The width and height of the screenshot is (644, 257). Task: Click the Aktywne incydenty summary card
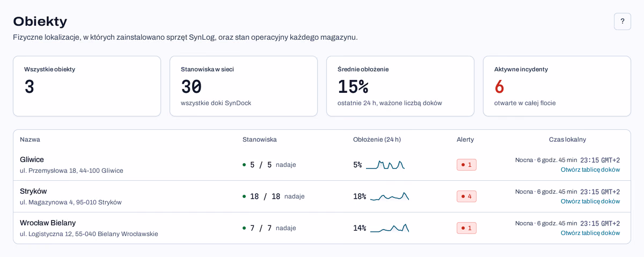557,86
